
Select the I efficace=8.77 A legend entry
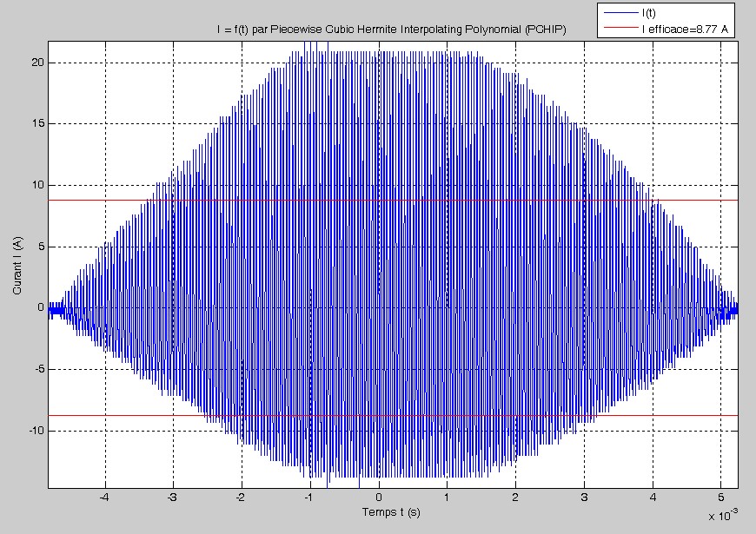[685, 29]
